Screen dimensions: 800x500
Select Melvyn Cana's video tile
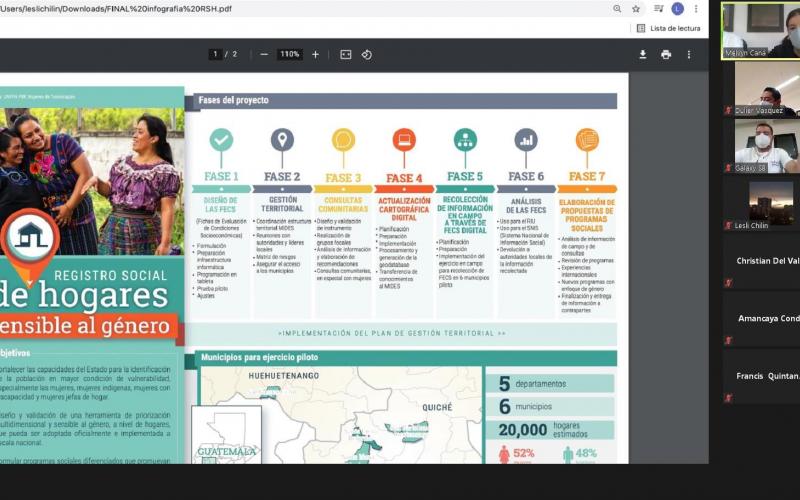[x=761, y=30]
